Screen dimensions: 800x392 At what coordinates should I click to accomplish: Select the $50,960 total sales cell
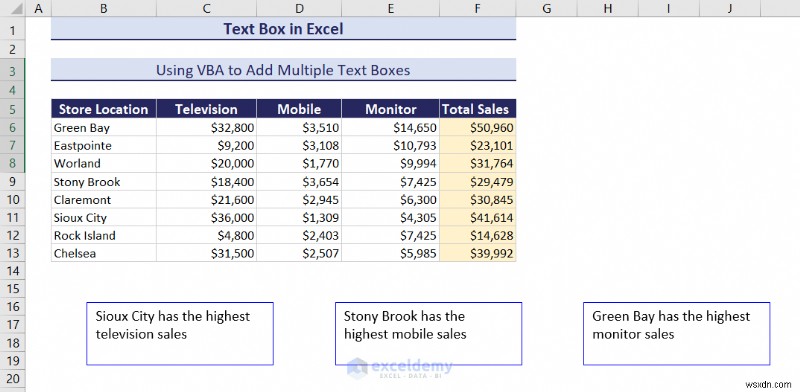[478, 128]
